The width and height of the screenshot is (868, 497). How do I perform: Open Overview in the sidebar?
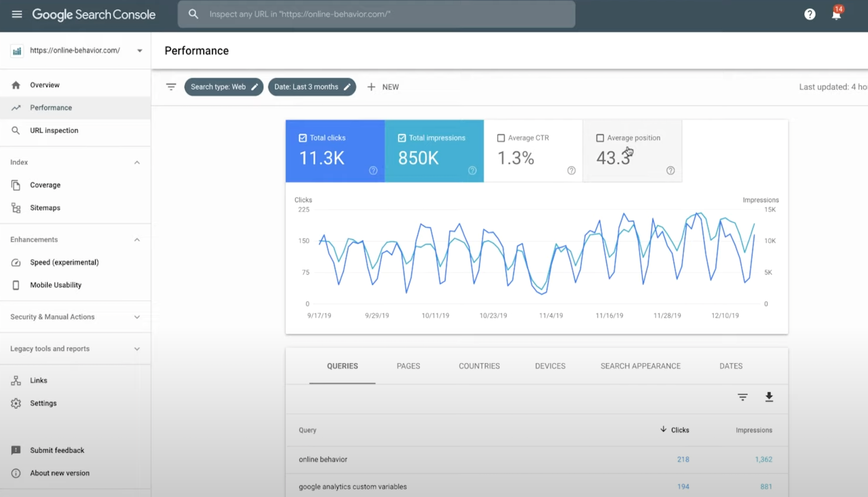click(75, 85)
